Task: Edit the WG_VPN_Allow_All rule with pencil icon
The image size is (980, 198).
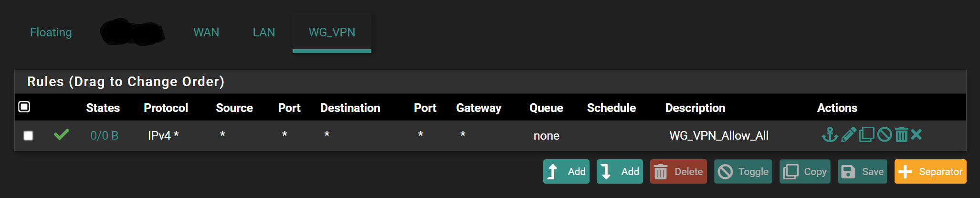Action: click(x=848, y=135)
